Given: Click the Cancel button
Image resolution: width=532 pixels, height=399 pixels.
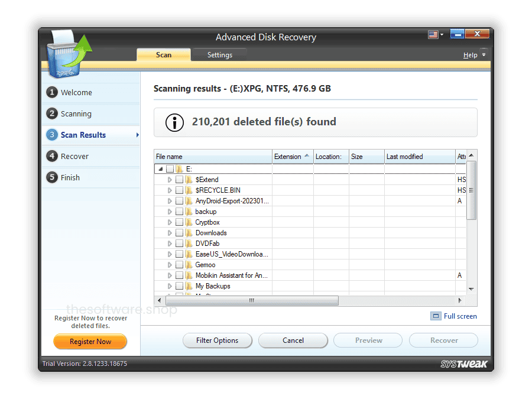Looking at the screenshot, I should [293, 340].
